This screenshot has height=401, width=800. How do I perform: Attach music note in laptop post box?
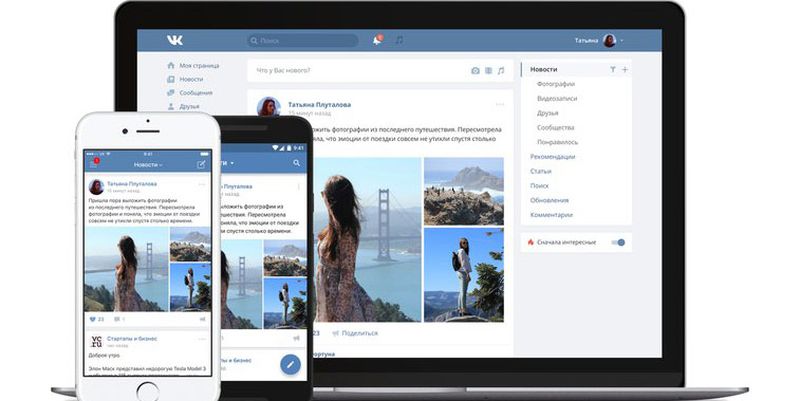click(x=501, y=71)
